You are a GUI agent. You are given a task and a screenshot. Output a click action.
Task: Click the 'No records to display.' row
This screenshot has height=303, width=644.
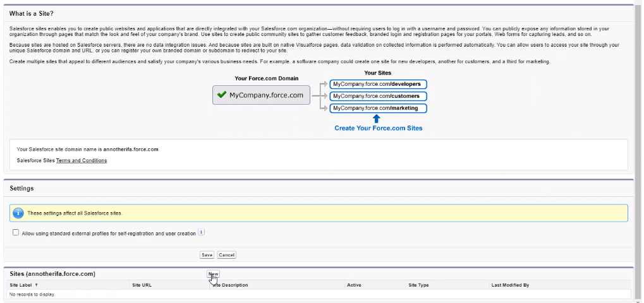[319, 294]
